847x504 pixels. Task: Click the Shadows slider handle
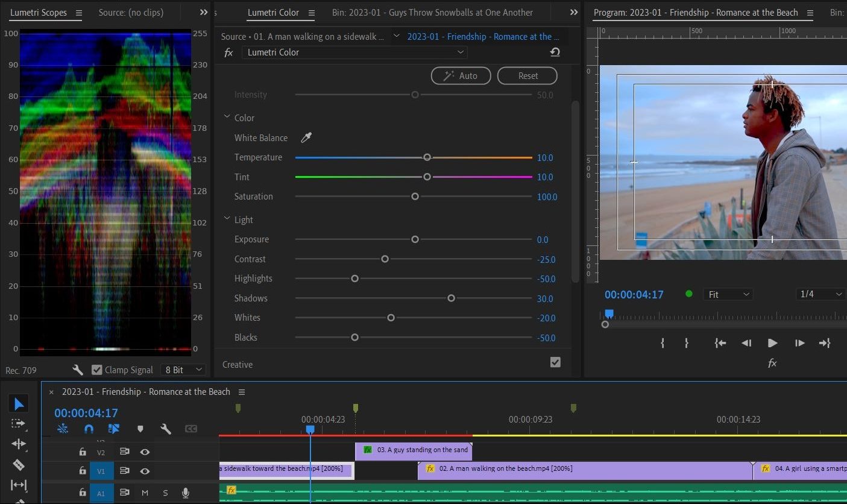pyautogui.click(x=451, y=298)
